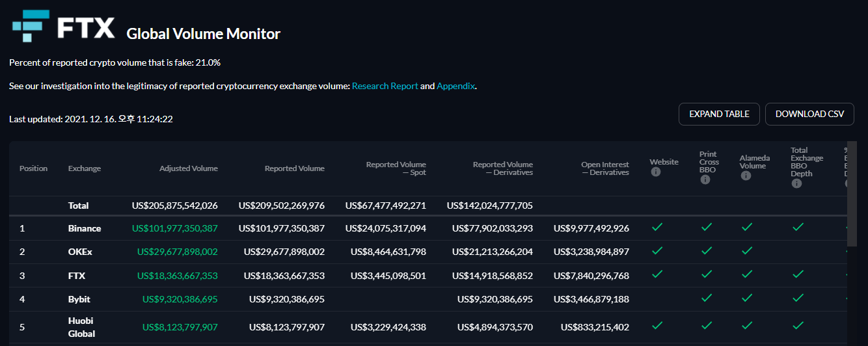Viewport: 868px width, 346px height.
Task: Click the fake volume percent 21.0% line
Action: pos(115,62)
